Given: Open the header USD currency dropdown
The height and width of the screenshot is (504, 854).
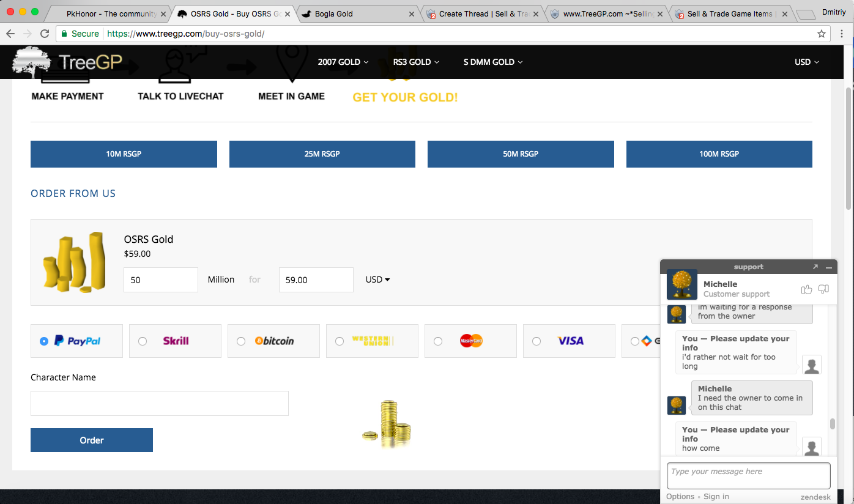Looking at the screenshot, I should coord(806,62).
